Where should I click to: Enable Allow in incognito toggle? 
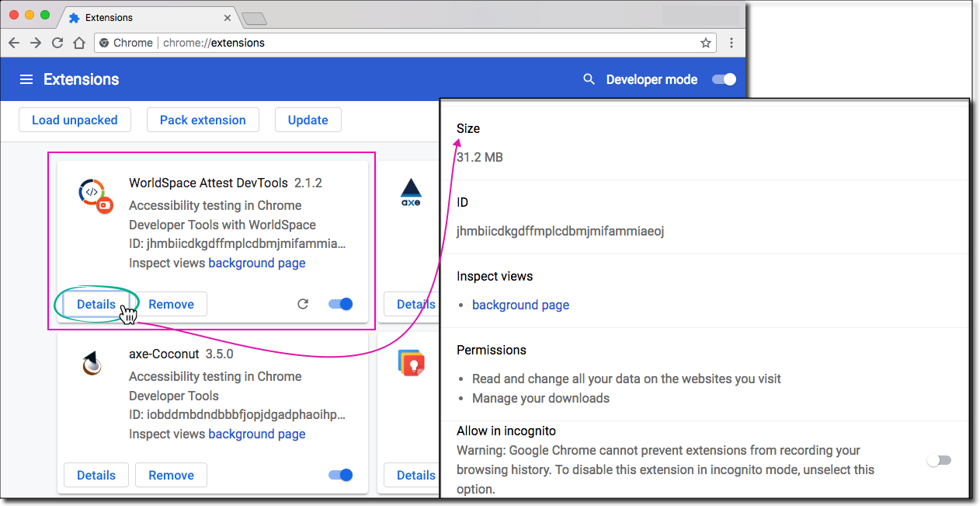939,460
